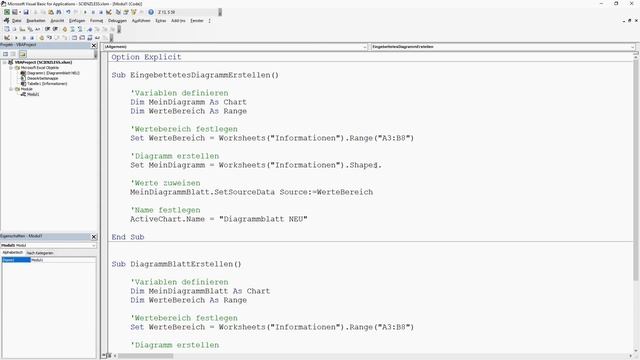Click List Properties/Methods icon in the Edit toolbar
This screenshot has width=640, height=360.
click(x=7, y=29)
